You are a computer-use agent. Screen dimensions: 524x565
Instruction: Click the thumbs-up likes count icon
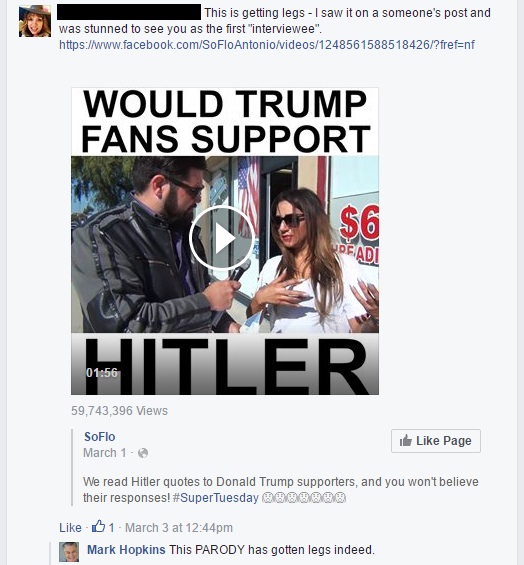pyautogui.click(x=98, y=526)
